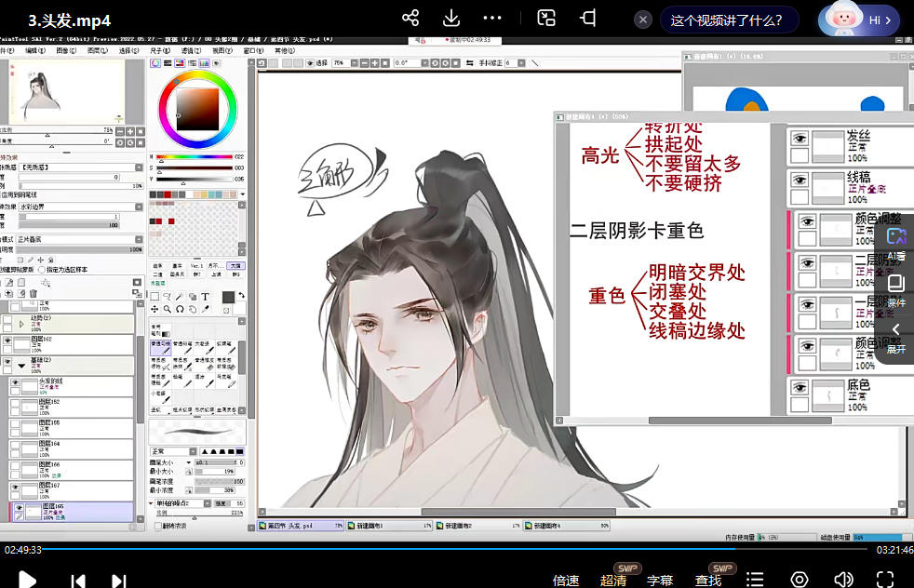
Task: Toggle fullscreen mode
Action: (x=885, y=580)
